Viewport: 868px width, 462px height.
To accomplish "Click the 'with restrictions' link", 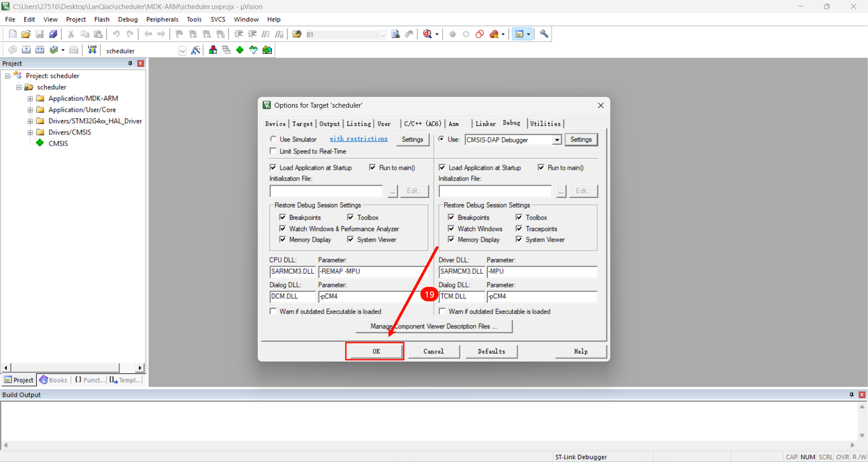I will pos(359,139).
